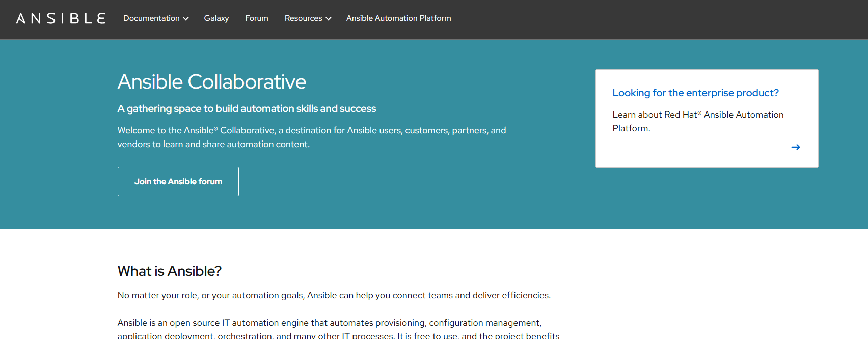
Task: Open 'Looking for the enterprise product?' link
Action: tap(695, 93)
